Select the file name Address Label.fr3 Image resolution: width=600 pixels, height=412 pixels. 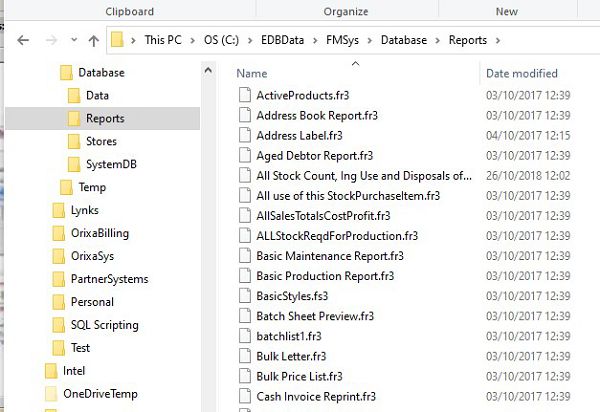(299, 135)
